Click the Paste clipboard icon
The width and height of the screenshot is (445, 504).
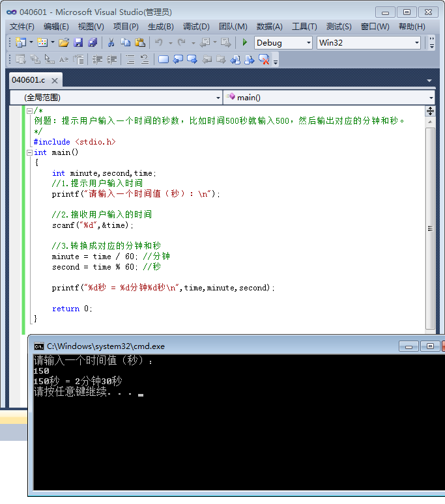coord(140,42)
